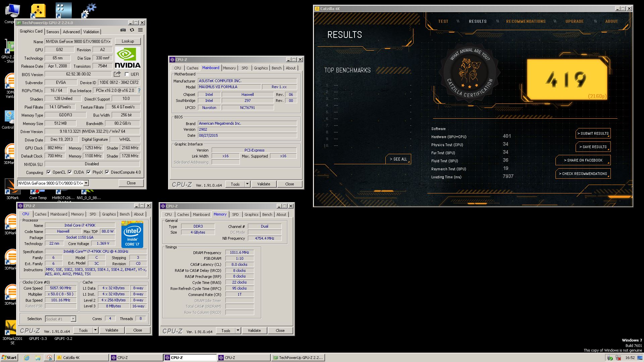Open the HWBOTx26 desktop shortcut

tap(63, 194)
